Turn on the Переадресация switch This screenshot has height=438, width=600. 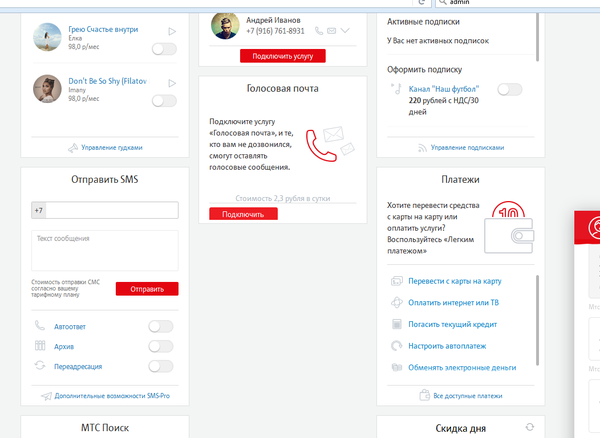point(160,367)
